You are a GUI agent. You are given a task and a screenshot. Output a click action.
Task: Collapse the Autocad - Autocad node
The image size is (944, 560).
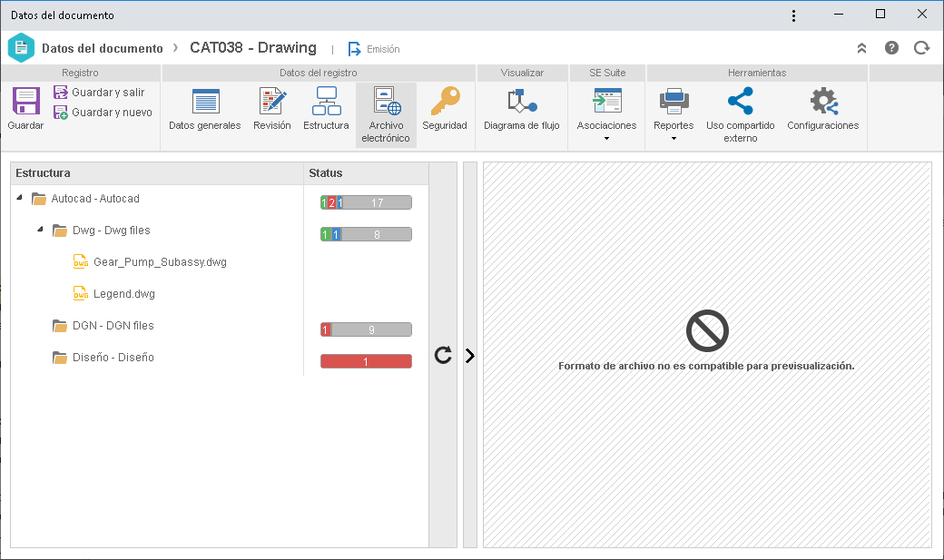tap(20, 198)
